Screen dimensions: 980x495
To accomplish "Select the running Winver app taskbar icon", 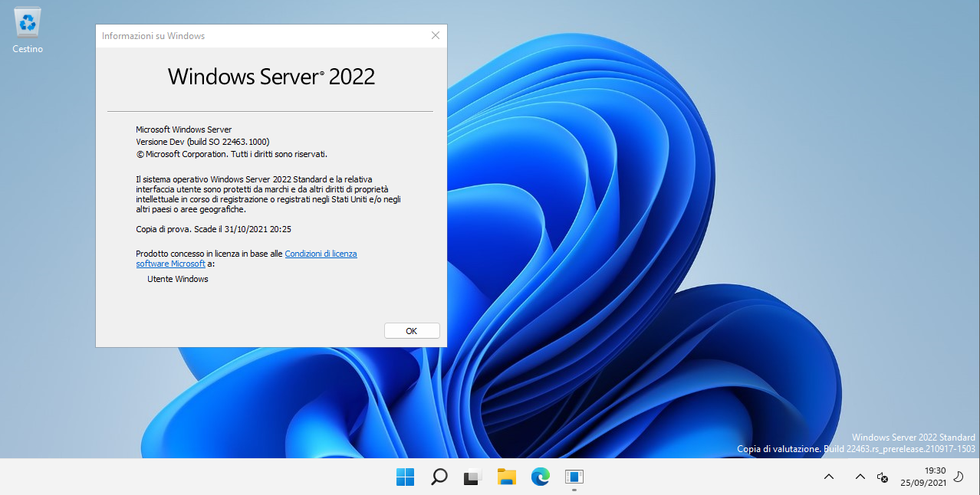I will pyautogui.click(x=574, y=477).
